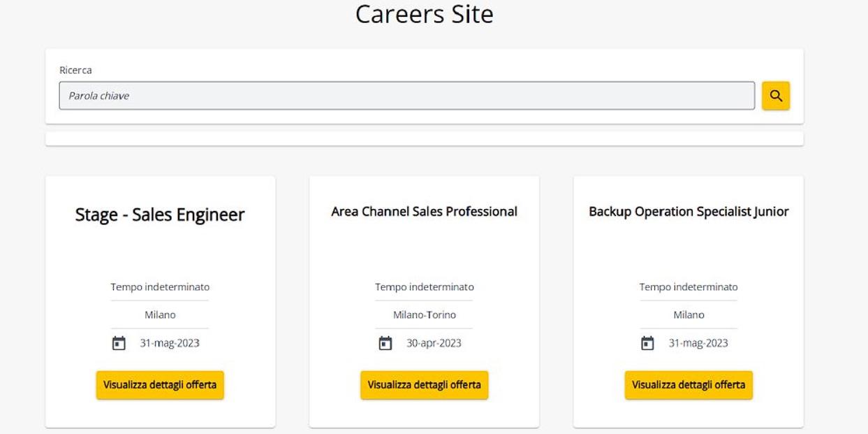The image size is (868, 434).
Task: View offer details for Stage - Sales Engineer
Action: point(160,385)
